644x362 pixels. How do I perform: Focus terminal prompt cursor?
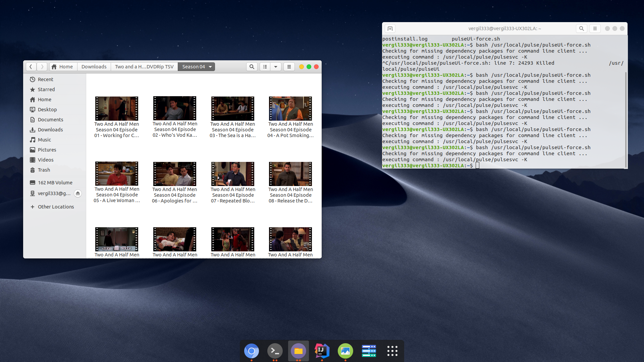pos(477,166)
